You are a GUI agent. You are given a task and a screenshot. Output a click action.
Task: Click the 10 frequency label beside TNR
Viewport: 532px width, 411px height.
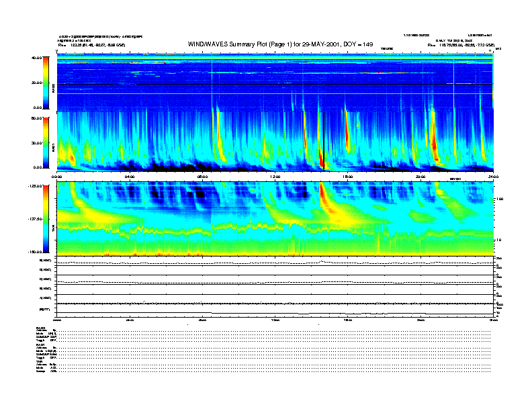click(x=499, y=240)
